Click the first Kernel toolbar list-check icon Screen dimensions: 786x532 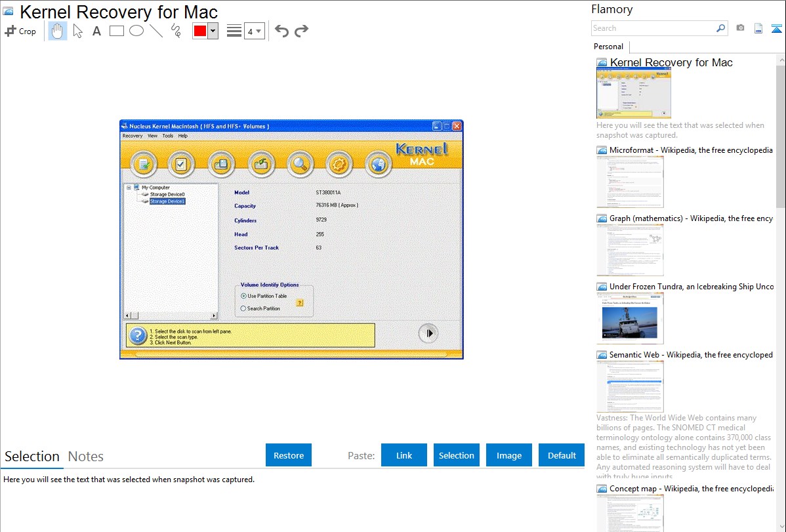[x=144, y=165]
